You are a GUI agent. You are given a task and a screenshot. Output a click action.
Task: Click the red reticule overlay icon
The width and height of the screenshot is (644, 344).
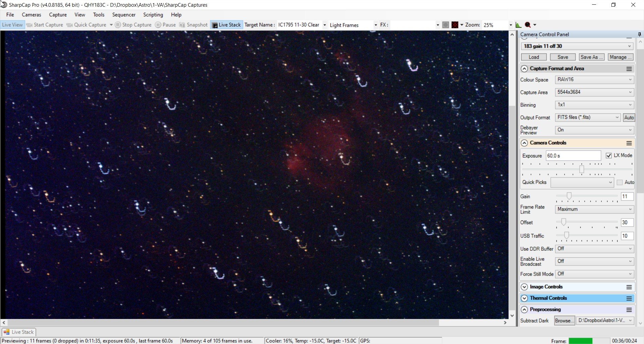455,25
